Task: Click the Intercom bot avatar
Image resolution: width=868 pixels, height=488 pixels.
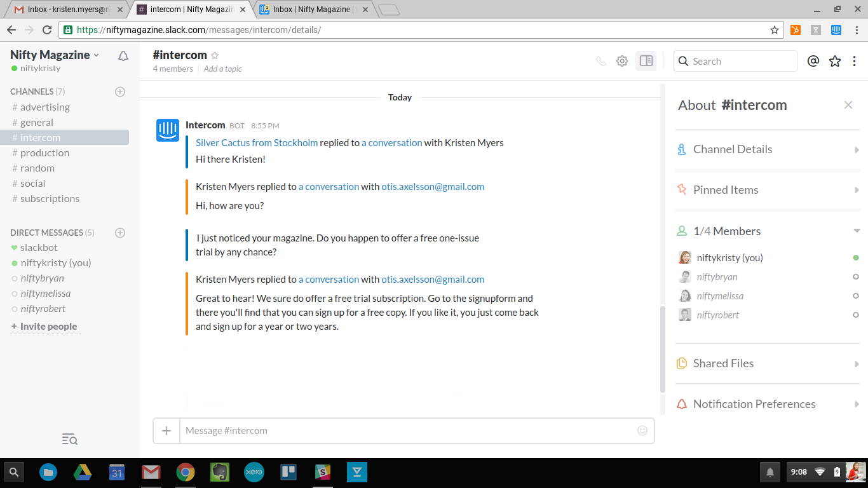Action: tap(168, 130)
